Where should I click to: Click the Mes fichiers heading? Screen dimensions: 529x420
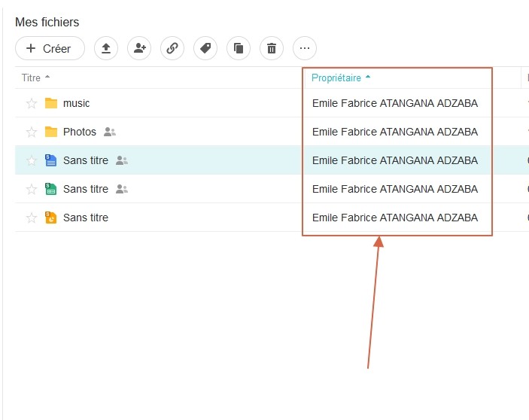pyautogui.click(x=47, y=23)
